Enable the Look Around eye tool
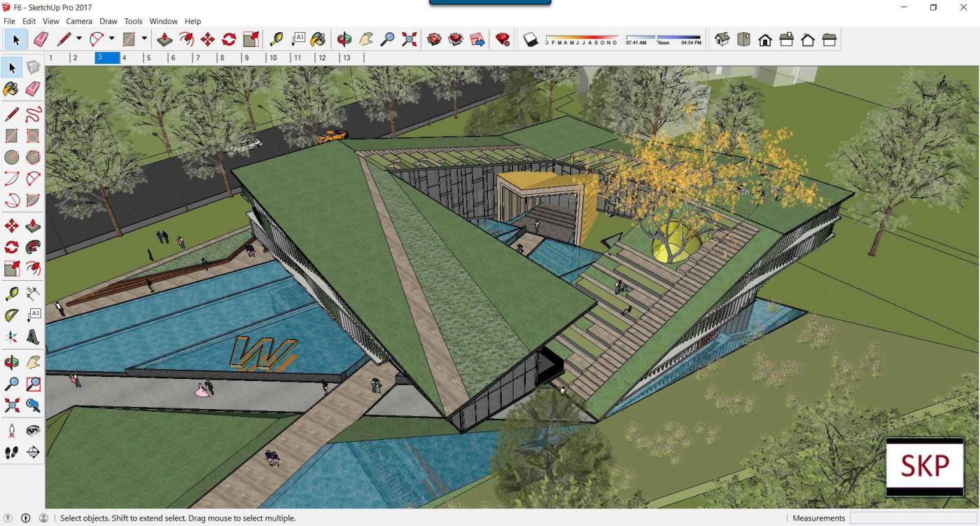This screenshot has height=526, width=980. pos(33,430)
